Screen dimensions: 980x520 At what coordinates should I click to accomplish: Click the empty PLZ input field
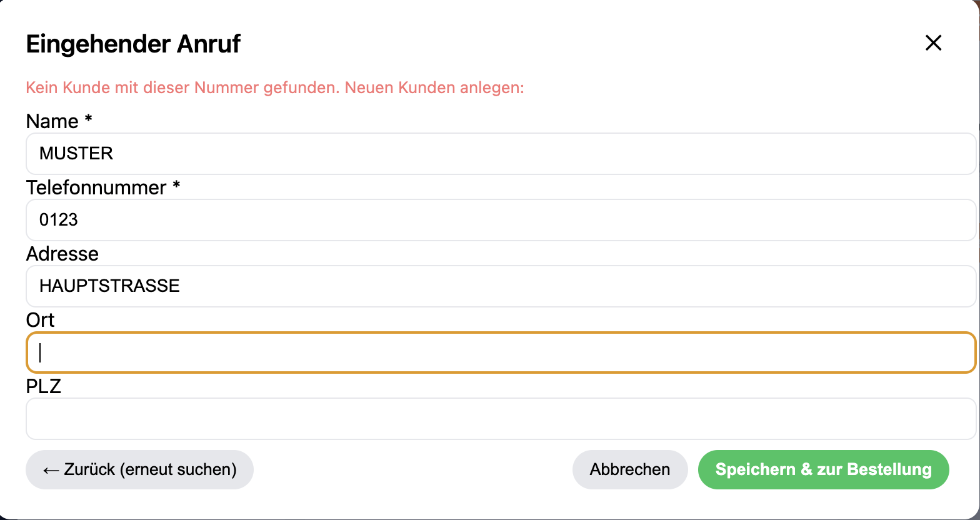[437, 419]
